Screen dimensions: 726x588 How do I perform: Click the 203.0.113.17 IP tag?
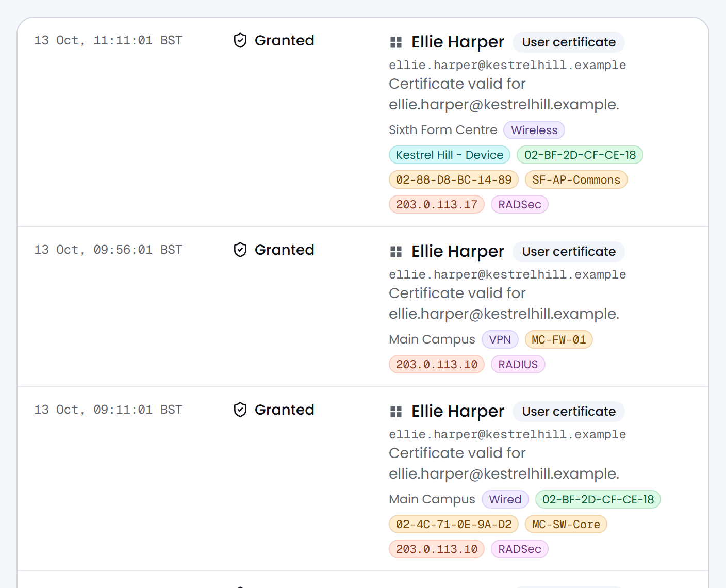pyautogui.click(x=437, y=204)
